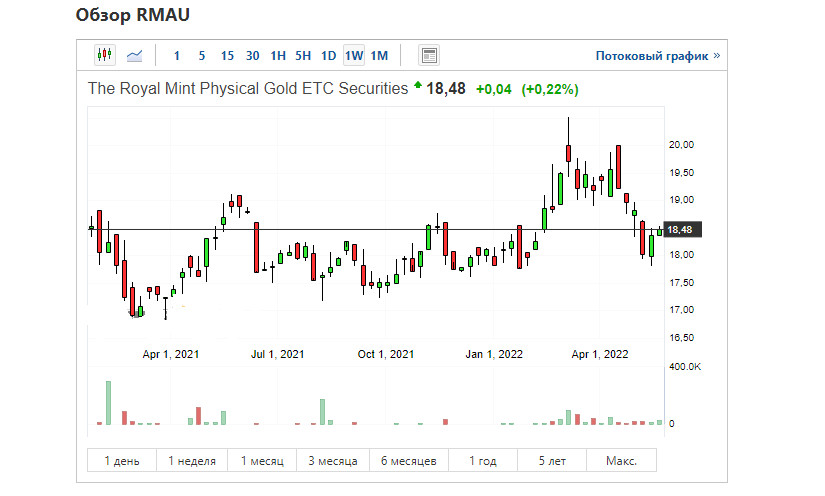This screenshot has width=825, height=496.
Task: Click the +0,22% change percentage
Action: pos(550,89)
